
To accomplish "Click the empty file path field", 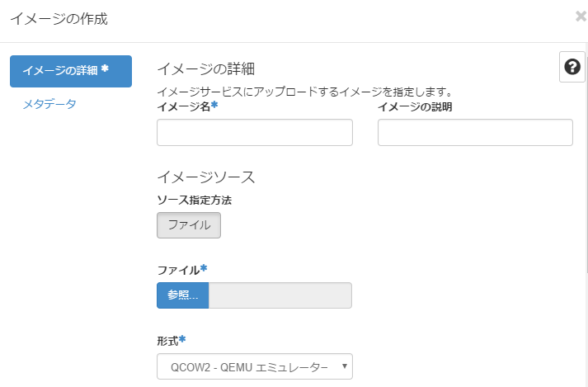I will point(280,295).
